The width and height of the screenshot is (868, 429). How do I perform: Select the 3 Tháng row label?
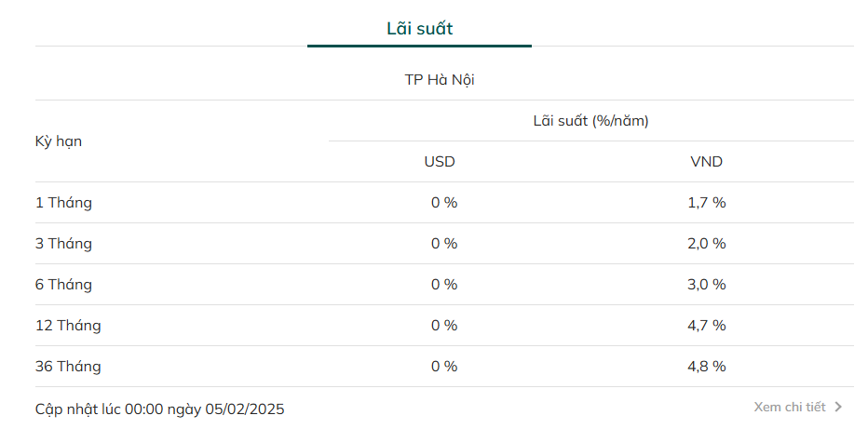63,244
